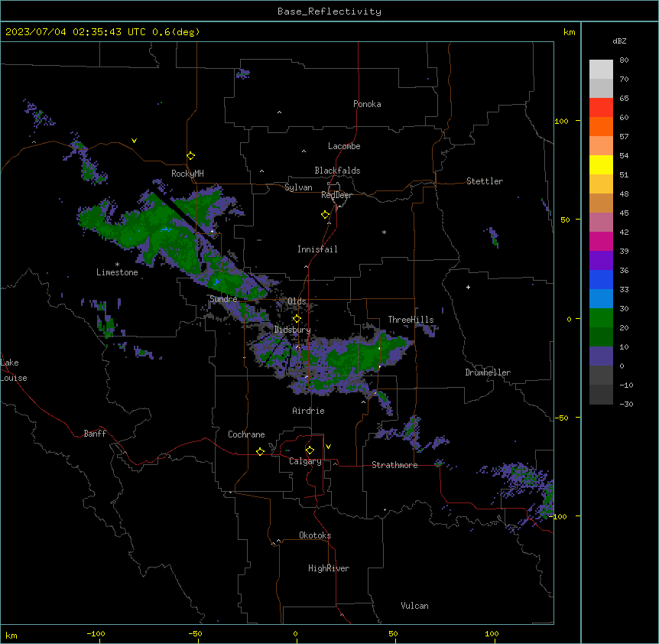This screenshot has height=644, width=659.
Task: Click the Base_Reflectivity title
Action: (329, 11)
